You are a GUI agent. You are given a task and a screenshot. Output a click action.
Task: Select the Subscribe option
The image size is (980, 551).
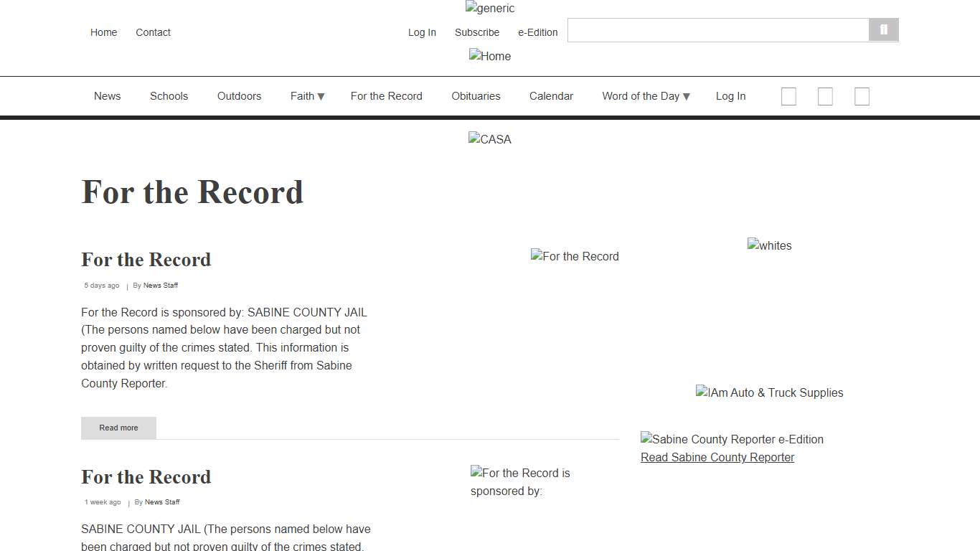[476, 32]
